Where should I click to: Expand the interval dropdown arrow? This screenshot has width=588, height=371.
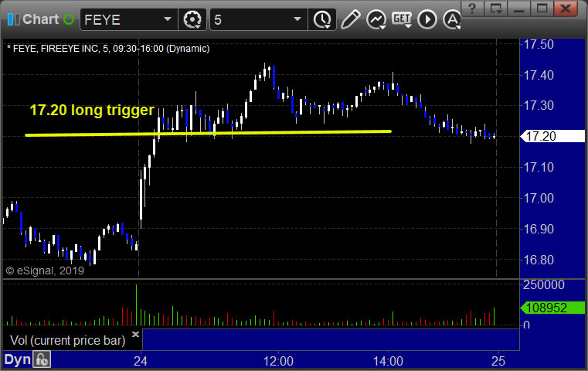tap(297, 19)
